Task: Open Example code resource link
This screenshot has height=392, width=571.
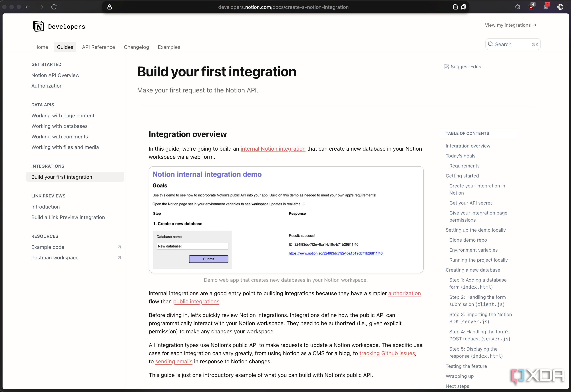Action: tap(48, 247)
